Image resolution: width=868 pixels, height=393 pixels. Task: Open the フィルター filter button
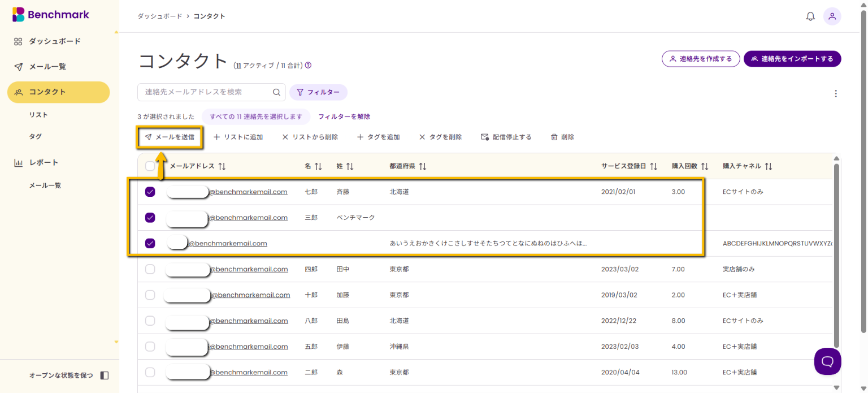(x=318, y=92)
